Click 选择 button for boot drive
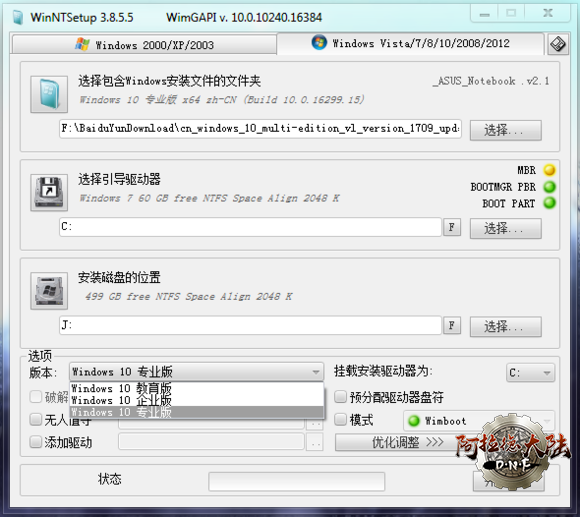 pyautogui.click(x=506, y=229)
